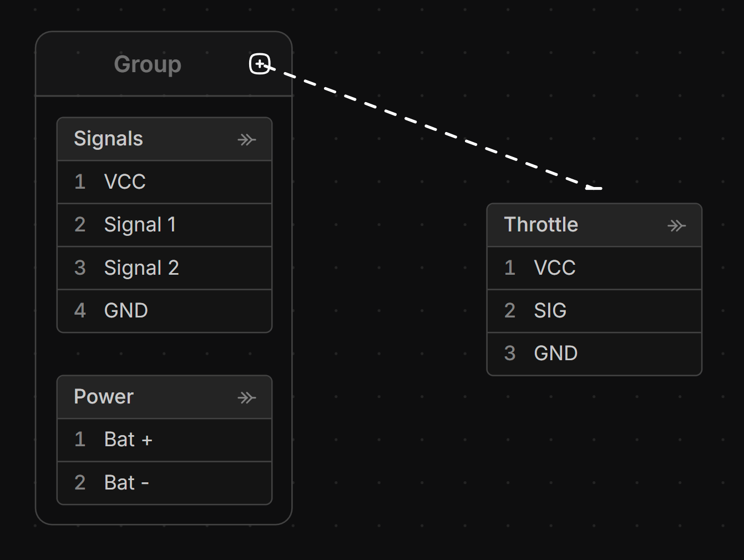Click the Signal 2 pin row
744x560 pixels.
[x=165, y=268]
